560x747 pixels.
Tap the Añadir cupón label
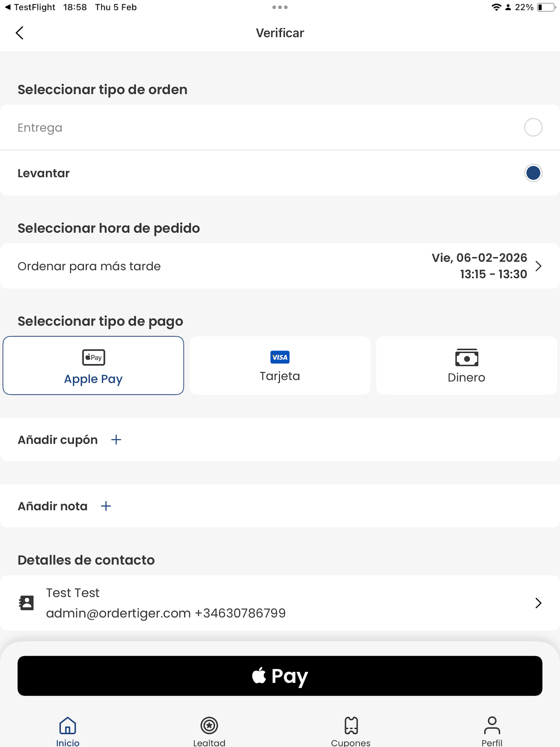58,440
